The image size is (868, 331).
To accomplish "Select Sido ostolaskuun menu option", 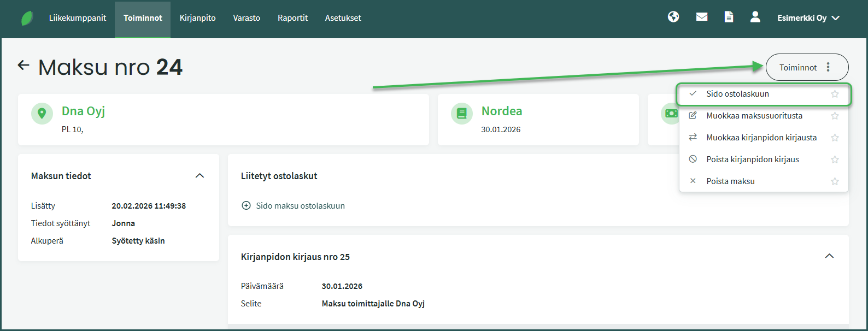I will click(737, 94).
